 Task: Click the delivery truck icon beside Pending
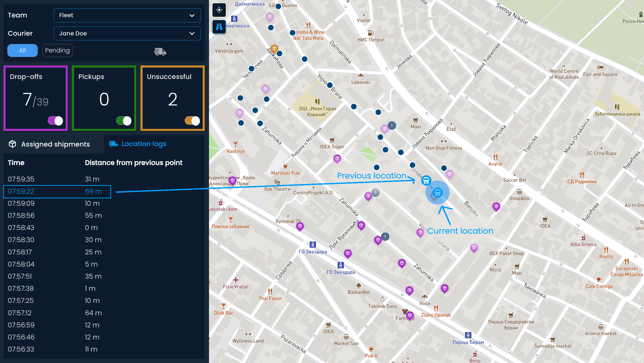point(160,51)
